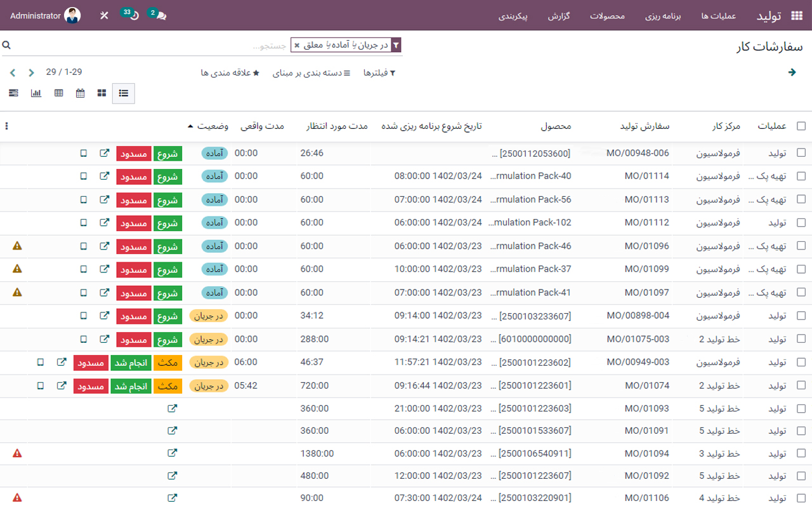Switch to the gantt view
This screenshot has width=812, height=508.
(x=13, y=93)
